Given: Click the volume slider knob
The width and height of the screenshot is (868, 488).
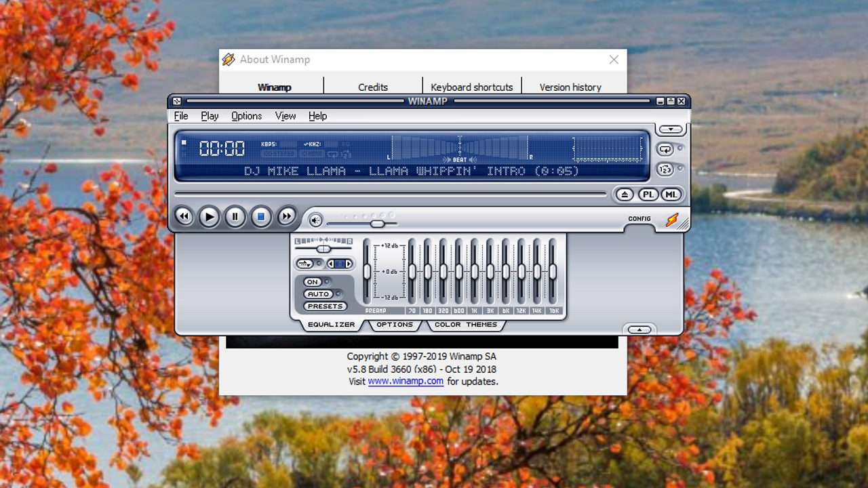Looking at the screenshot, I should [x=378, y=224].
